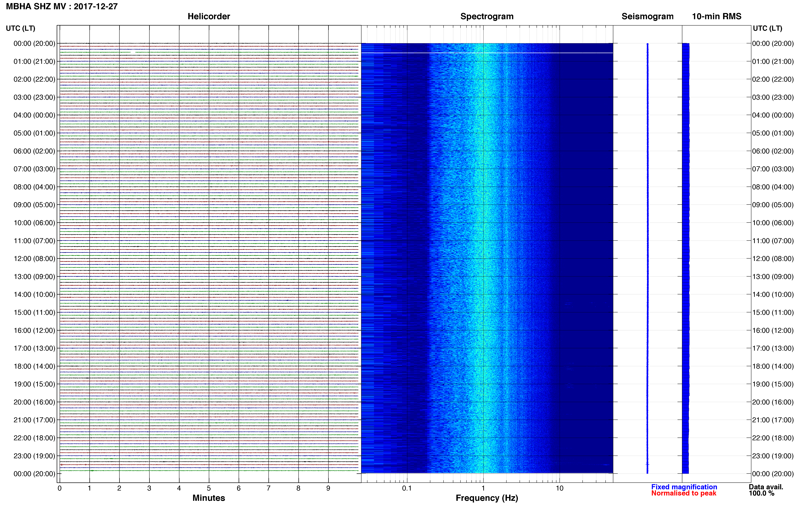
Task: Click '20:00 (16:00)' on the RMS-side time axis
Action: (x=773, y=402)
